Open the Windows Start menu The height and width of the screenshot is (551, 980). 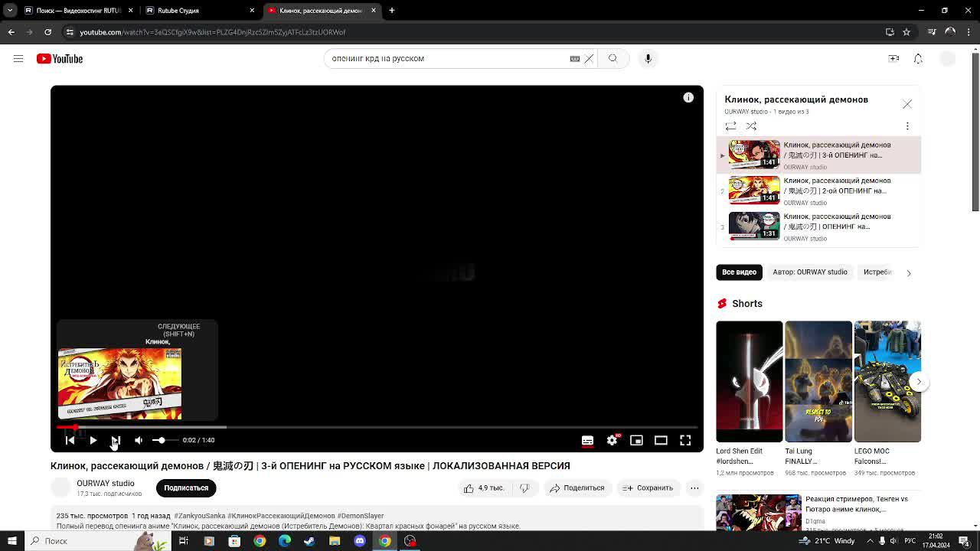pyautogui.click(x=11, y=541)
